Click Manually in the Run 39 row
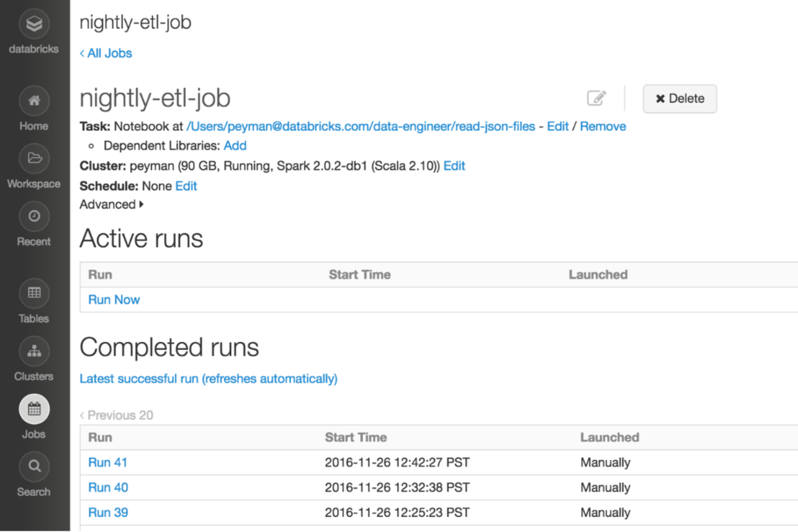 (x=605, y=513)
